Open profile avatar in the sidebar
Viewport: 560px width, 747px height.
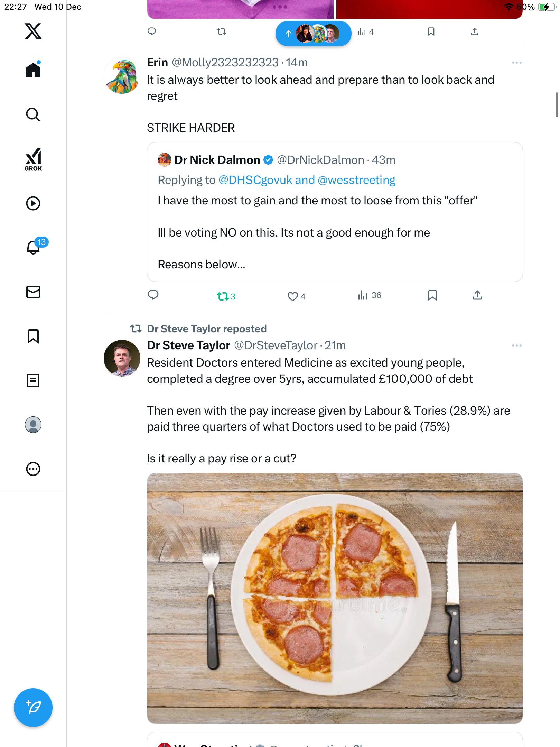coord(33,425)
